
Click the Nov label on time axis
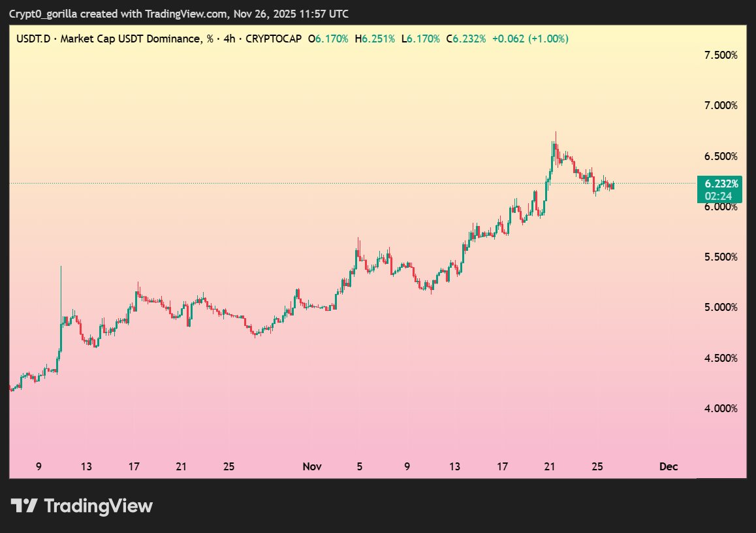click(312, 466)
